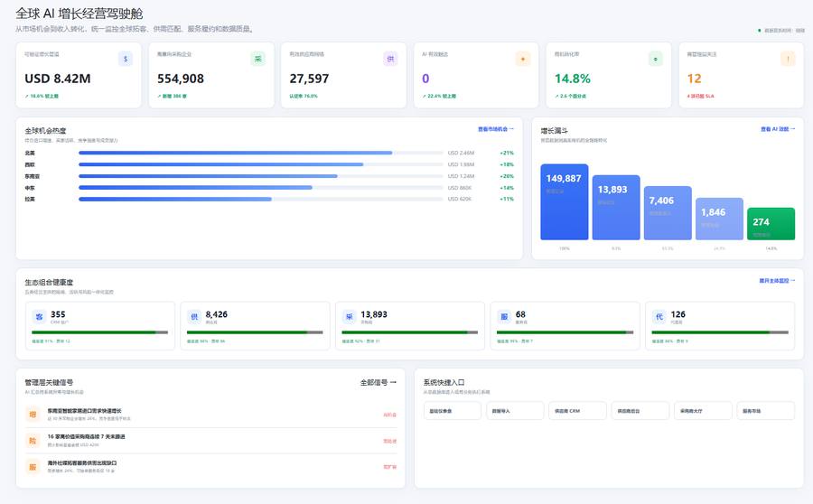
Task: Click the orange 增 signal icon
Action: [x=33, y=415]
